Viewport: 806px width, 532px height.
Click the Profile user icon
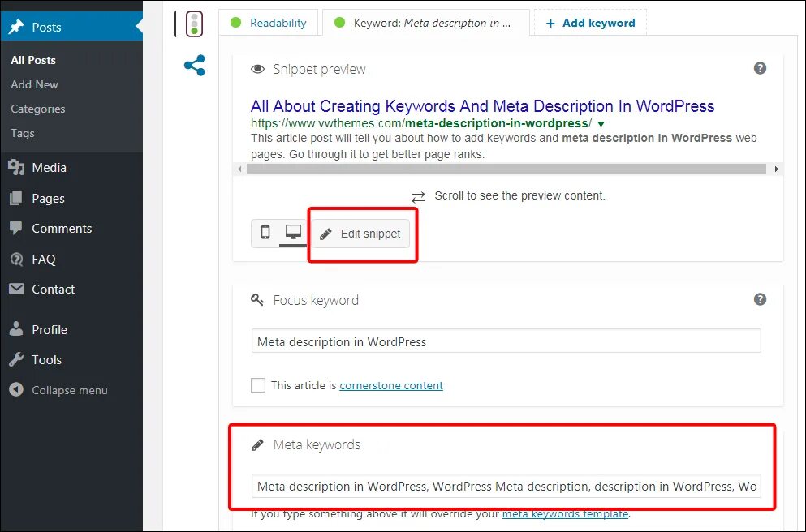point(16,329)
